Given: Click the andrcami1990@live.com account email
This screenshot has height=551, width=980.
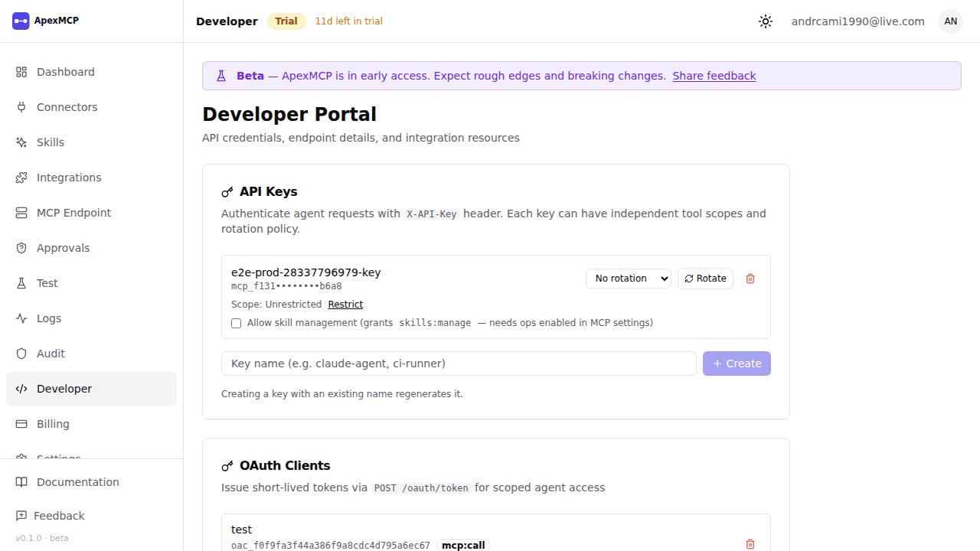Looking at the screenshot, I should tap(858, 21).
